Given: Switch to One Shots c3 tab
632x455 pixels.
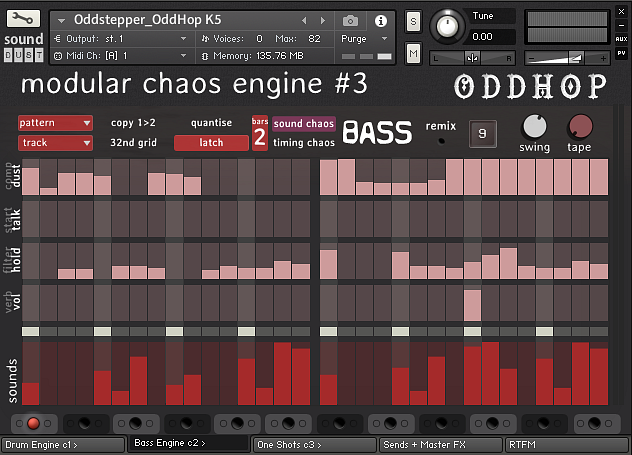Looking at the screenshot, I should (314, 445).
